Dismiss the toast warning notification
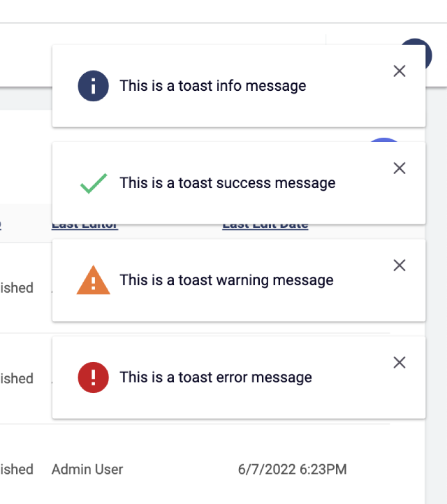Viewport: 447px width, 504px height. pos(400,265)
